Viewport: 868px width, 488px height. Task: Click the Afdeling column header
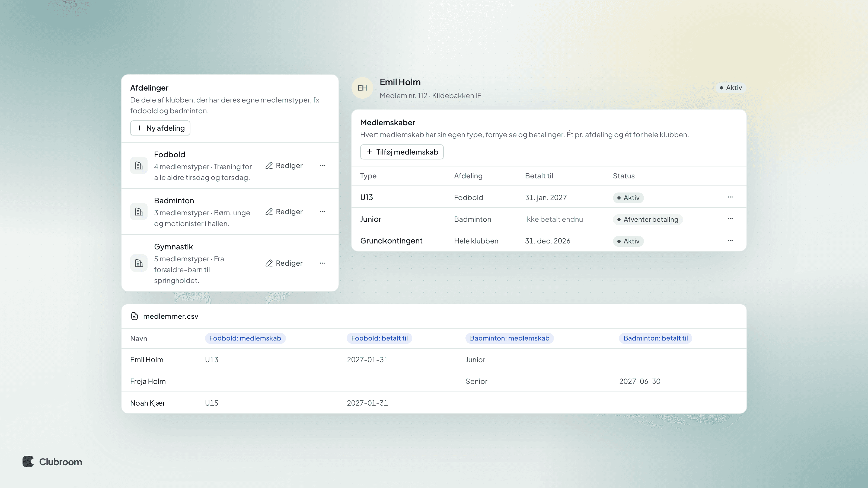click(x=468, y=176)
